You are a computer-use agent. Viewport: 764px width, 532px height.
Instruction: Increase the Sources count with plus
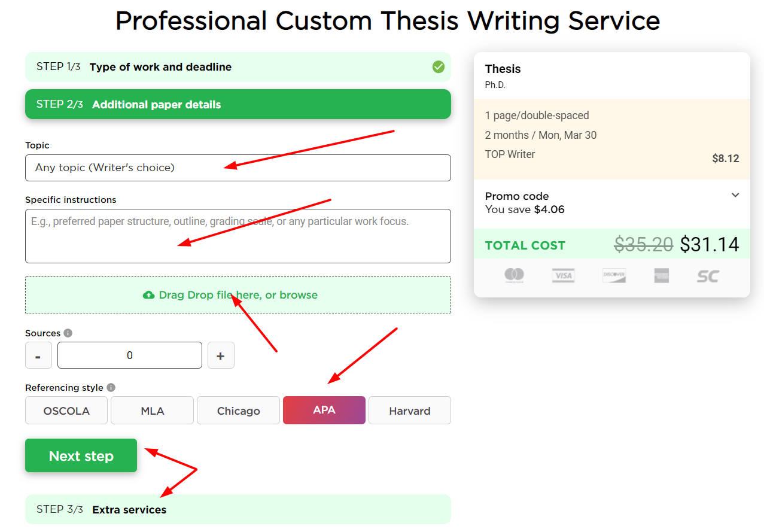point(221,355)
